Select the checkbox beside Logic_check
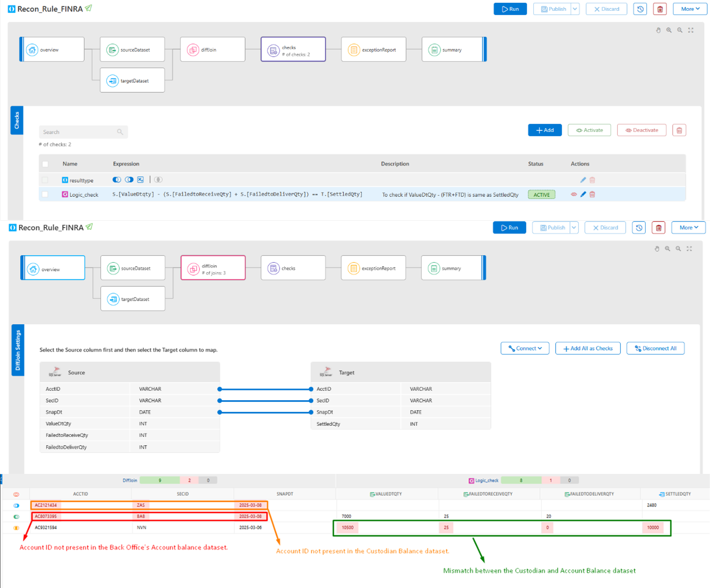 45,194
